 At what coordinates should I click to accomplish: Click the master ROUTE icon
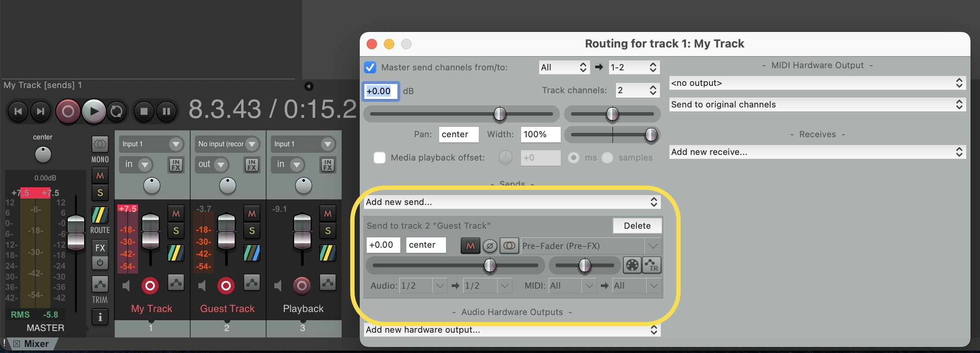click(x=100, y=215)
